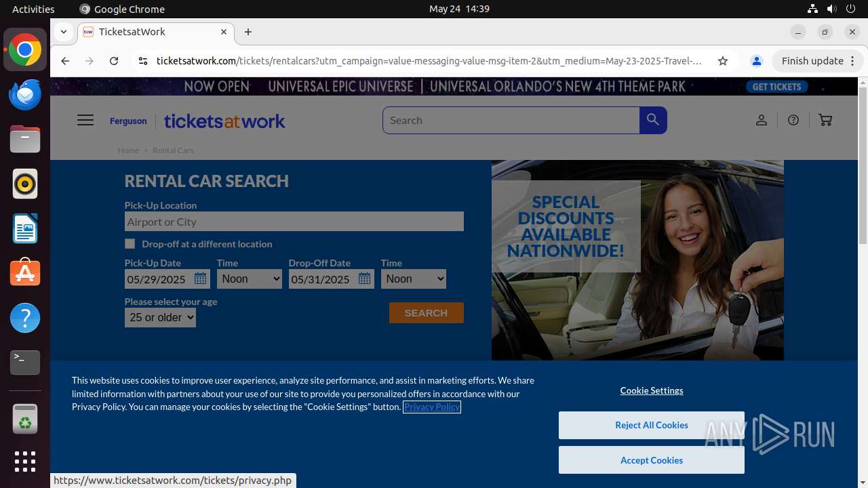Open the clock and calendar menu

click(x=459, y=9)
